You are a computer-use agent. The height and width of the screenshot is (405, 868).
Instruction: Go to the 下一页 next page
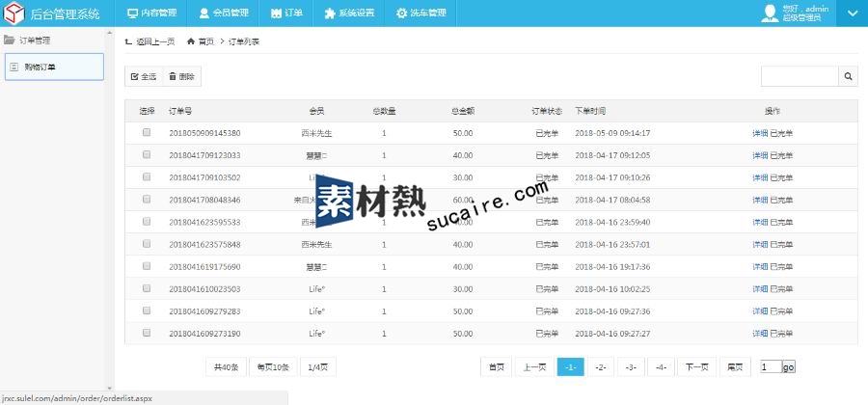(696, 367)
